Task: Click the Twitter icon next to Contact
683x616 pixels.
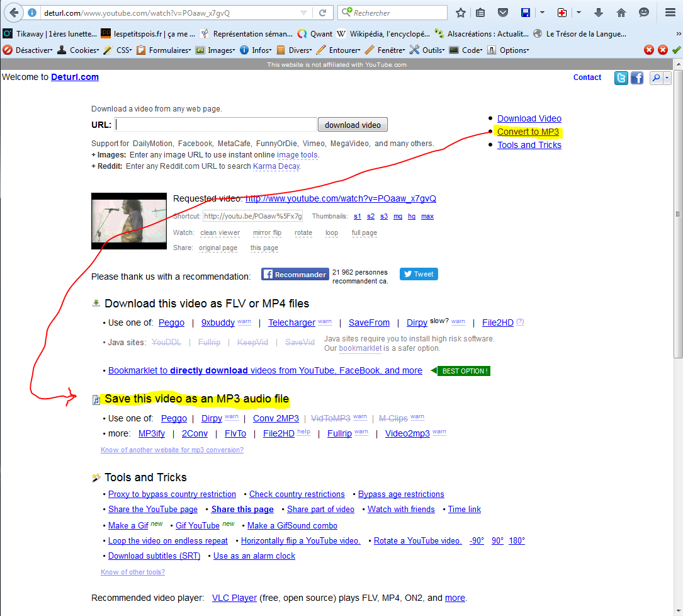Action: pyautogui.click(x=621, y=78)
